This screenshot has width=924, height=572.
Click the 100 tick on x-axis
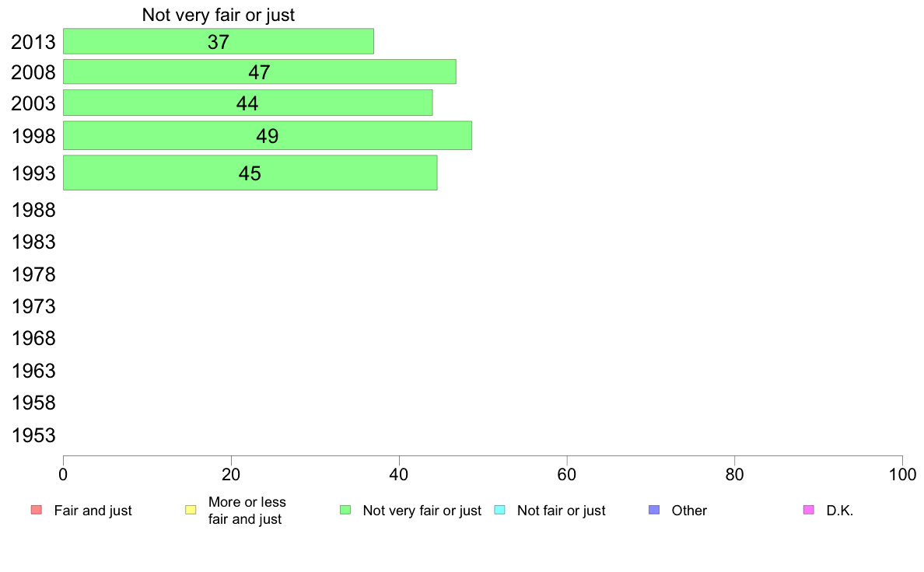pos(902,475)
